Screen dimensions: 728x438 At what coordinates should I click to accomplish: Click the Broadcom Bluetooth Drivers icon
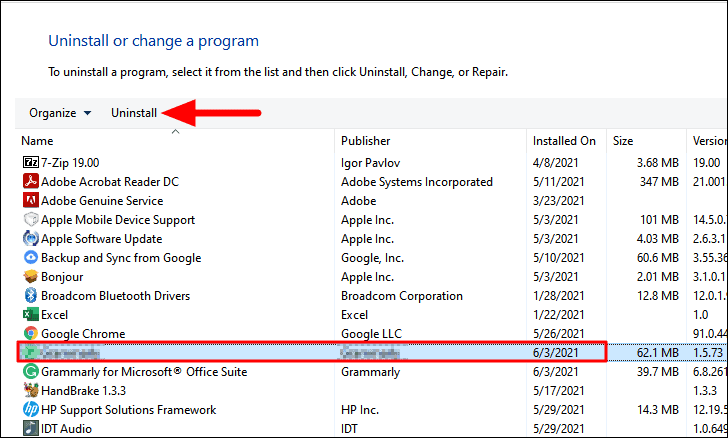coord(31,295)
